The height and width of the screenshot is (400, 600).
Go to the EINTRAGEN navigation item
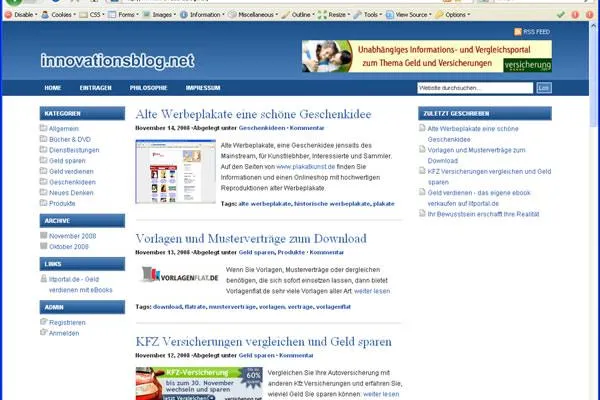(96, 88)
